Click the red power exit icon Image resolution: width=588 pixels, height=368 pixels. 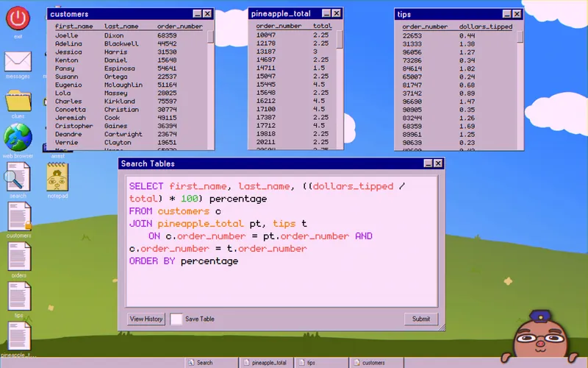tap(18, 18)
